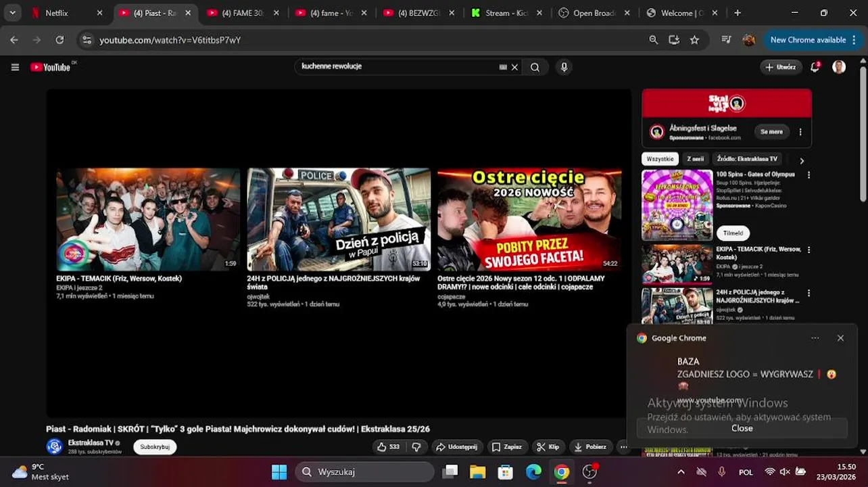
Task: Select the Wszystkie filter chip
Action: tap(660, 159)
